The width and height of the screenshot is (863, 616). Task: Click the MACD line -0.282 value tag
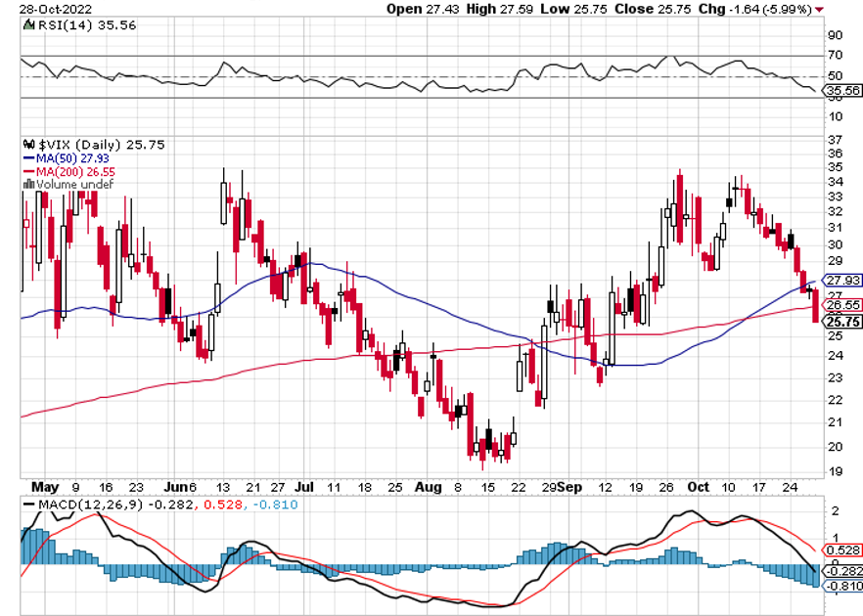click(841, 569)
